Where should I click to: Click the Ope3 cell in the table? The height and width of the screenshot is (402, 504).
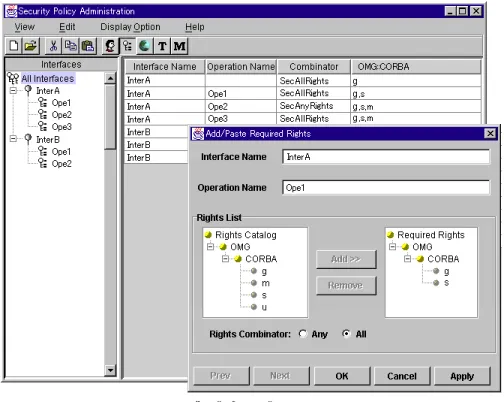click(241, 119)
